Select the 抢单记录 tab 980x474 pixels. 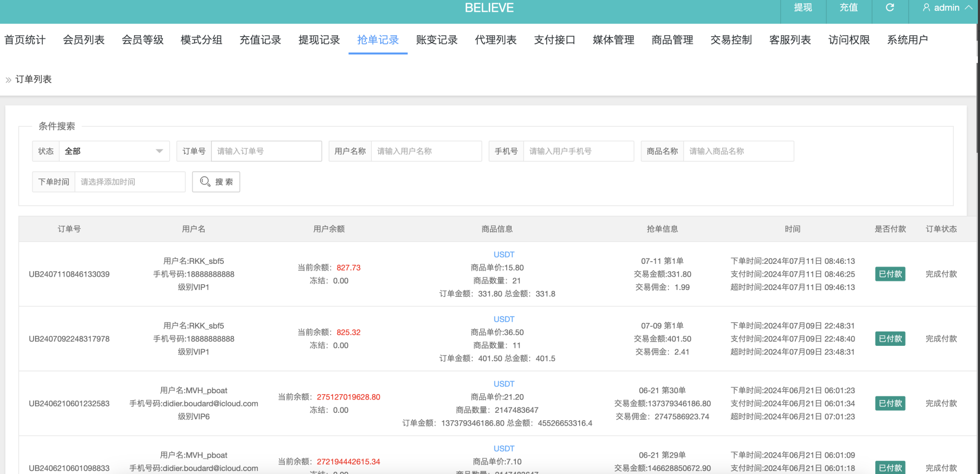(x=378, y=40)
